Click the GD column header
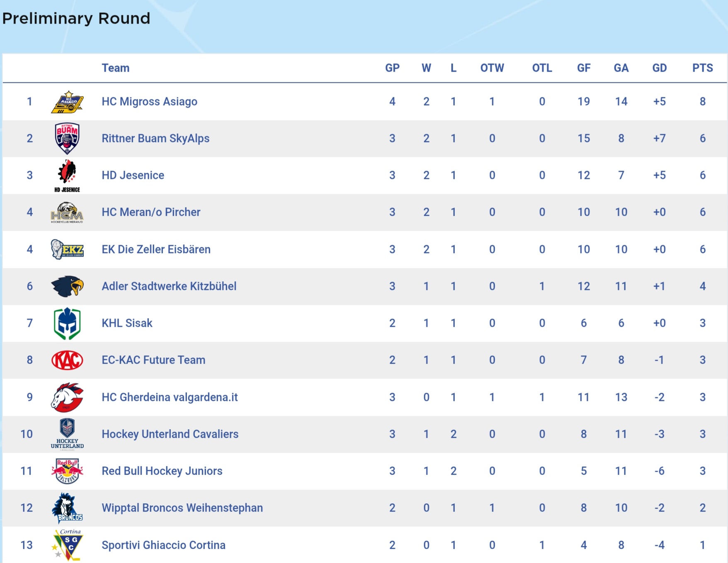The image size is (728, 563). tap(659, 68)
